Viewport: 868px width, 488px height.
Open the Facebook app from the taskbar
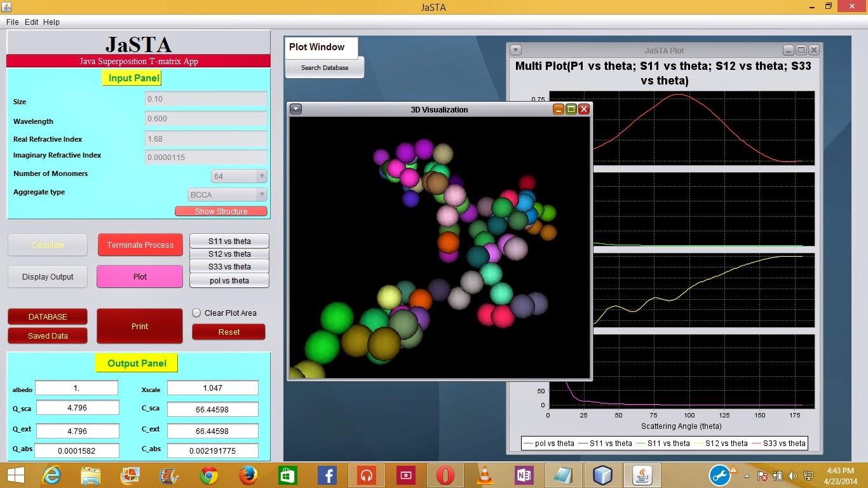tap(327, 475)
